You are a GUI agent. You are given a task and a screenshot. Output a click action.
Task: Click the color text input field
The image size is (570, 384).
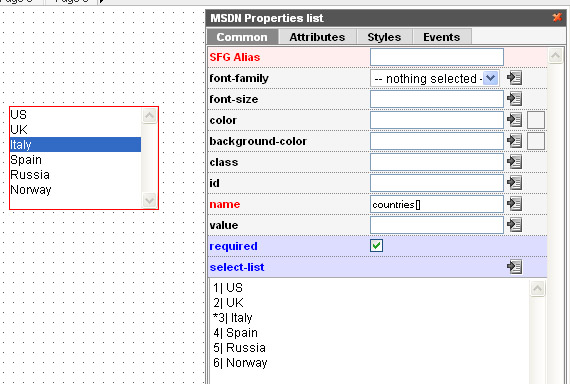(x=437, y=120)
